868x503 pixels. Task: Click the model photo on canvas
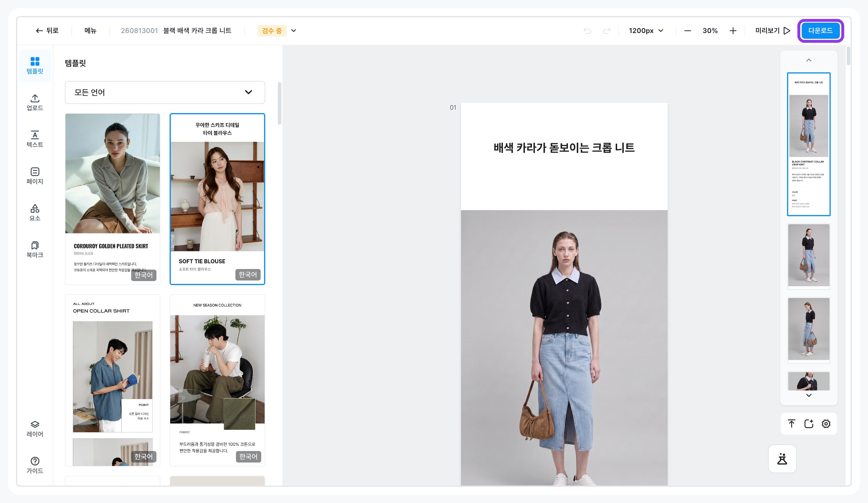click(564, 348)
